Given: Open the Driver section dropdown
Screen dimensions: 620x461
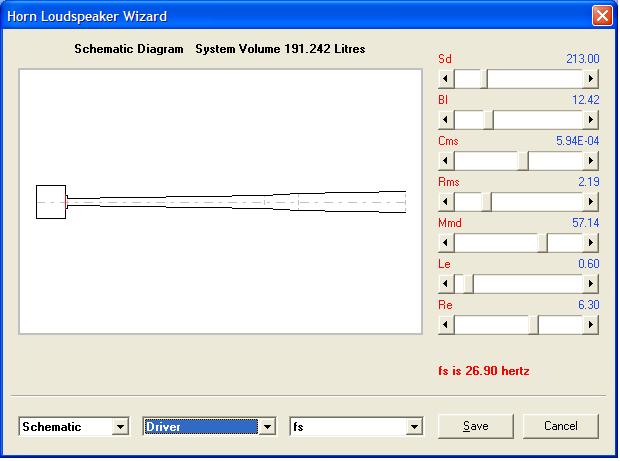Looking at the screenshot, I should point(268,427).
